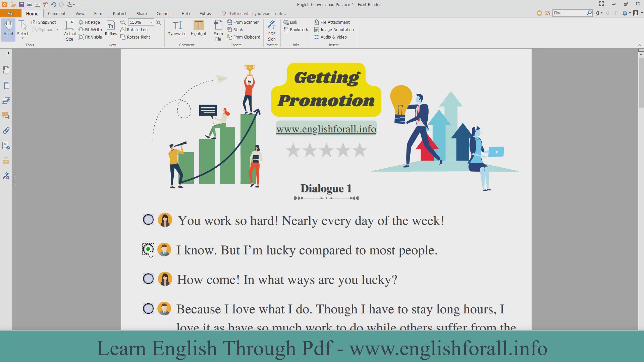Select radio button beside 'You work so hard!'
644x362 pixels.
point(148,220)
